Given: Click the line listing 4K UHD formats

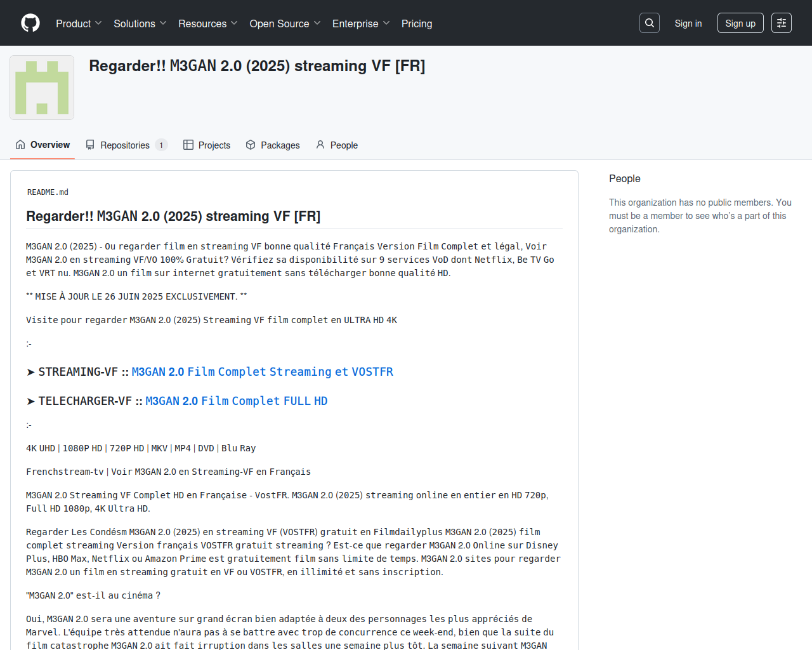Looking at the screenshot, I should (141, 448).
